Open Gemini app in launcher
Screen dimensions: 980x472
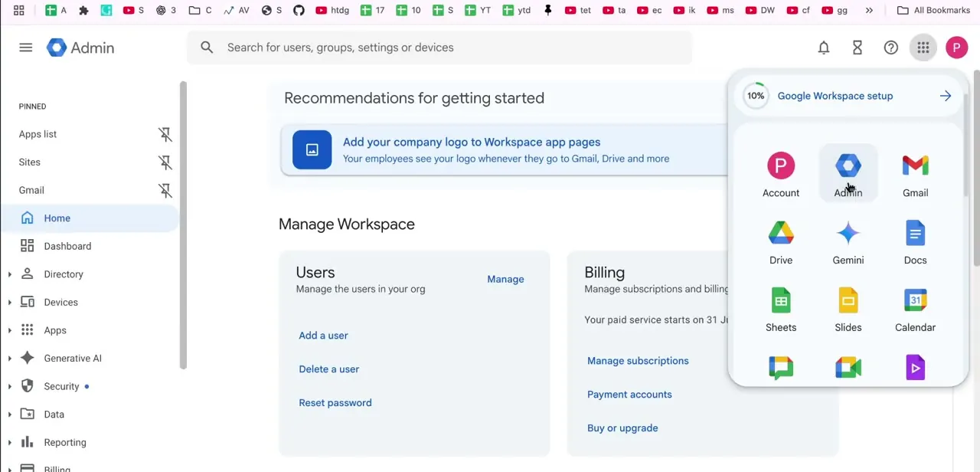click(848, 242)
